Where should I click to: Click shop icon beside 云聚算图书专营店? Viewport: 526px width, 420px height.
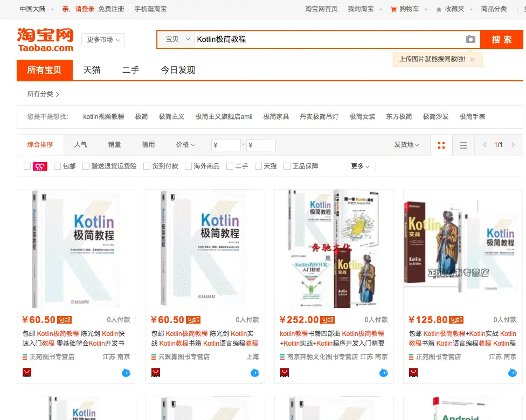(153, 357)
